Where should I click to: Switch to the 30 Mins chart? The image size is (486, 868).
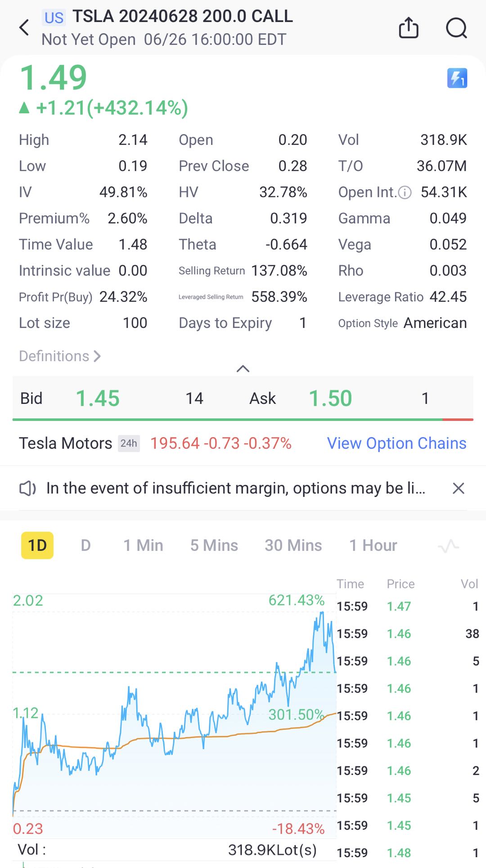[293, 546]
